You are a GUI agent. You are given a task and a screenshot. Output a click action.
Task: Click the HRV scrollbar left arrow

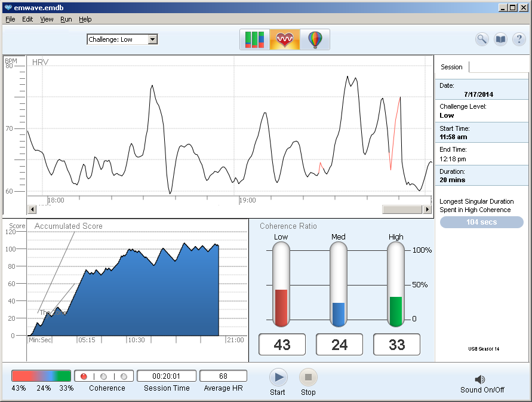tap(32, 209)
